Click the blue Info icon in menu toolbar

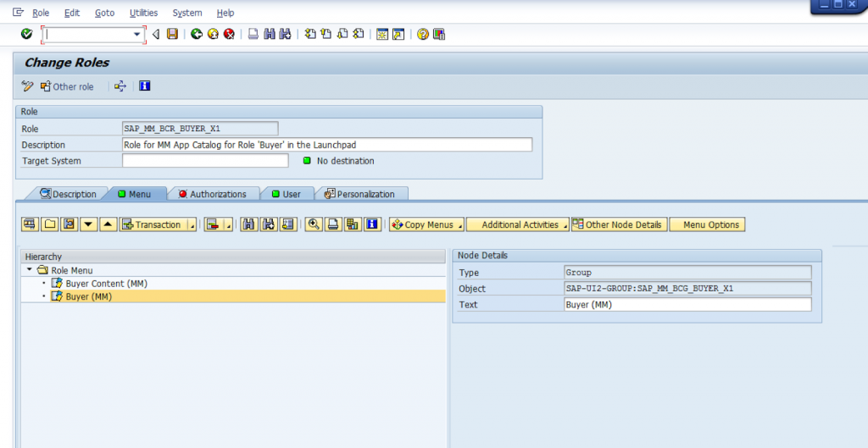373,224
